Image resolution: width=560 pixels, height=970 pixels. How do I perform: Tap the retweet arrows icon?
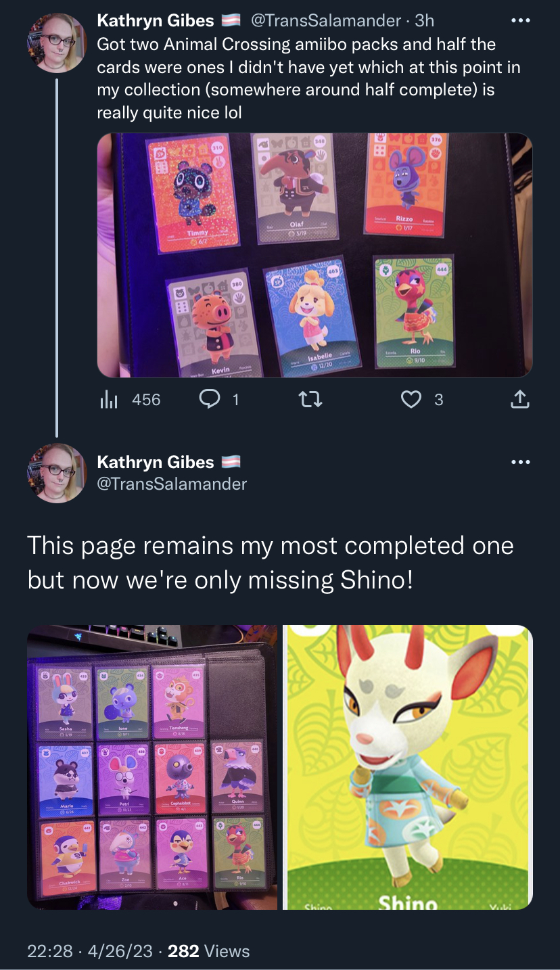click(310, 400)
